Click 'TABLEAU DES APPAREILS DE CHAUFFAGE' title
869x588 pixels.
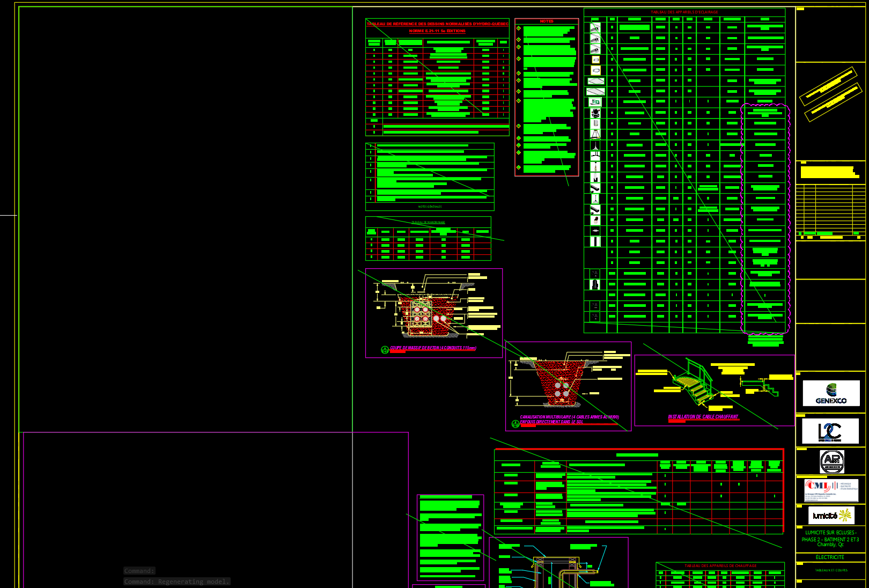(x=720, y=566)
